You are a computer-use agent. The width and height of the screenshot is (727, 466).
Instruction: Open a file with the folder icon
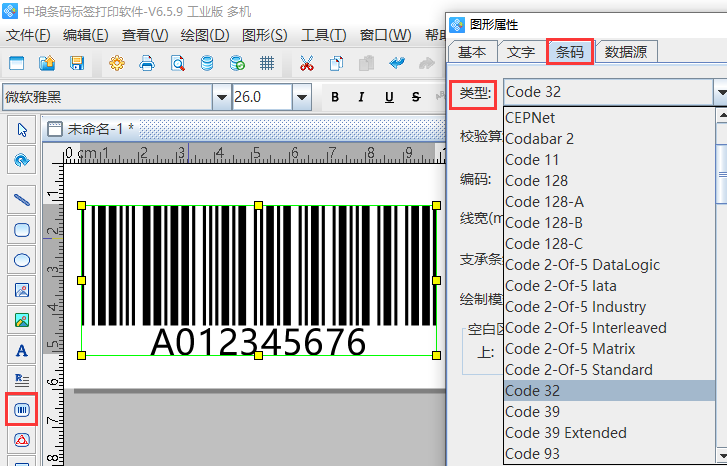pyautogui.click(x=47, y=63)
